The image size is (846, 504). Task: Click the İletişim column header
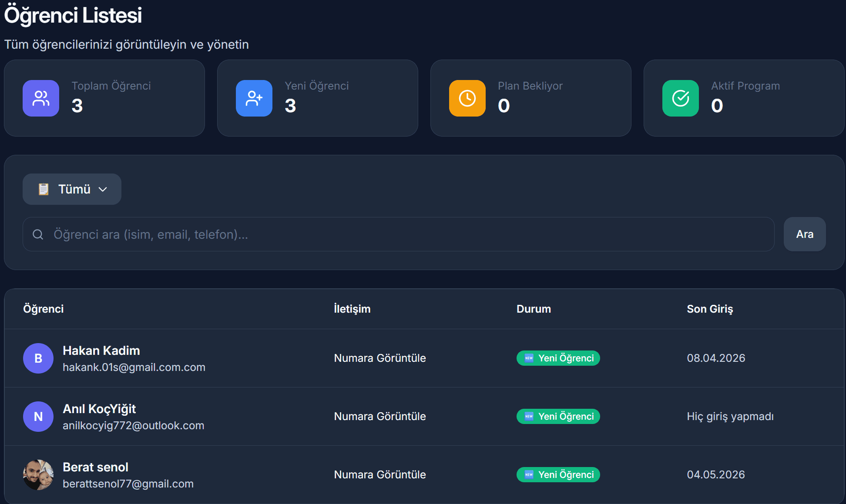pos(352,309)
